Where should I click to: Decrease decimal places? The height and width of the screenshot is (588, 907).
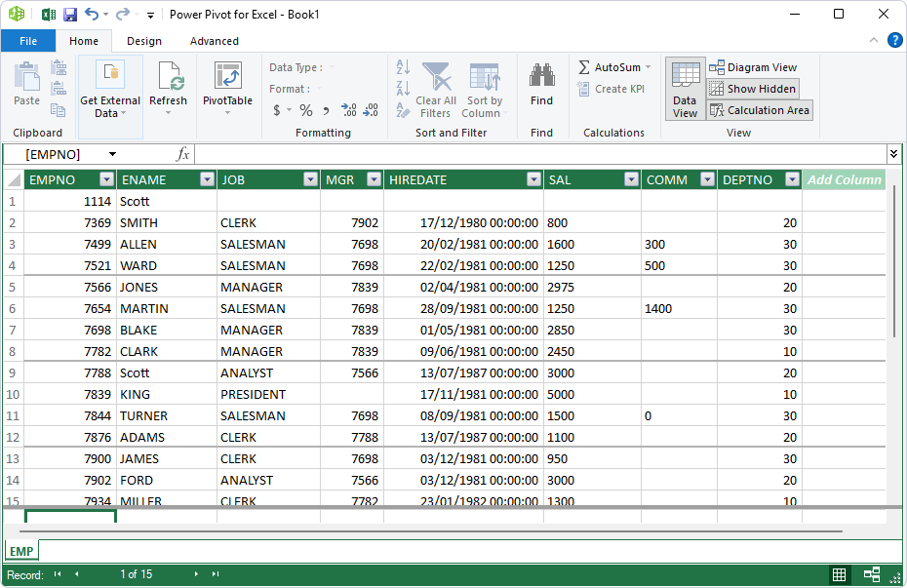tap(371, 110)
